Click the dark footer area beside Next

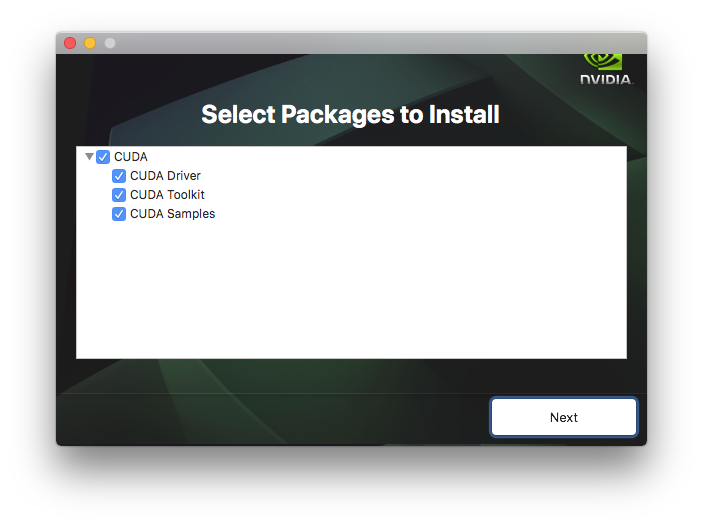(269, 418)
